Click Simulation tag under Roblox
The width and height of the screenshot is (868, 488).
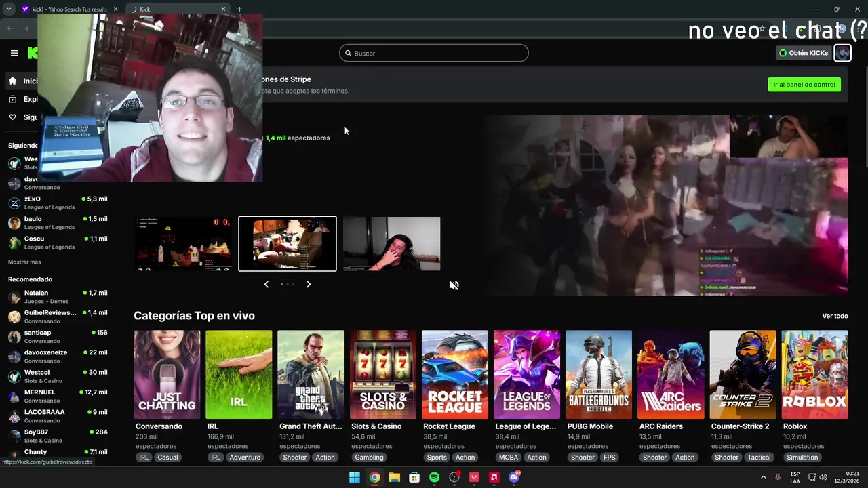coord(802,457)
